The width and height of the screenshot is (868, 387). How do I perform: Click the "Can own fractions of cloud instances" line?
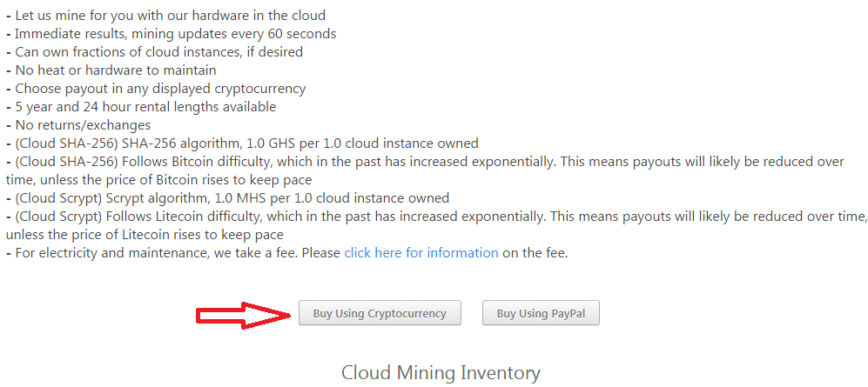coord(158,52)
